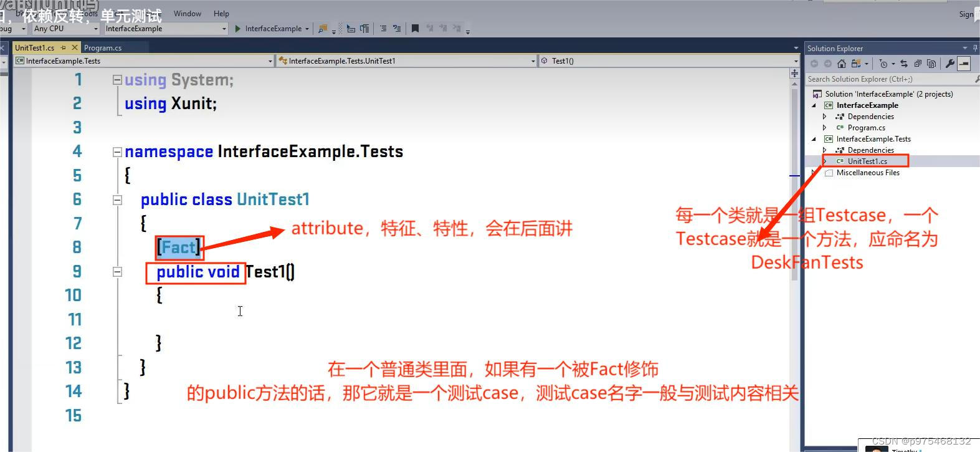Switch to the Program.cs tab
The image size is (980, 452).
pos(103,47)
